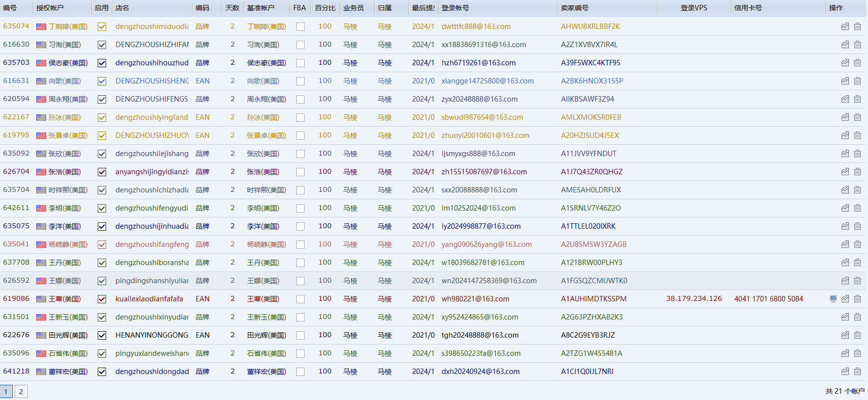Click the trash icon in the 向歌 row
The height and width of the screenshot is (400, 868).
(857, 81)
